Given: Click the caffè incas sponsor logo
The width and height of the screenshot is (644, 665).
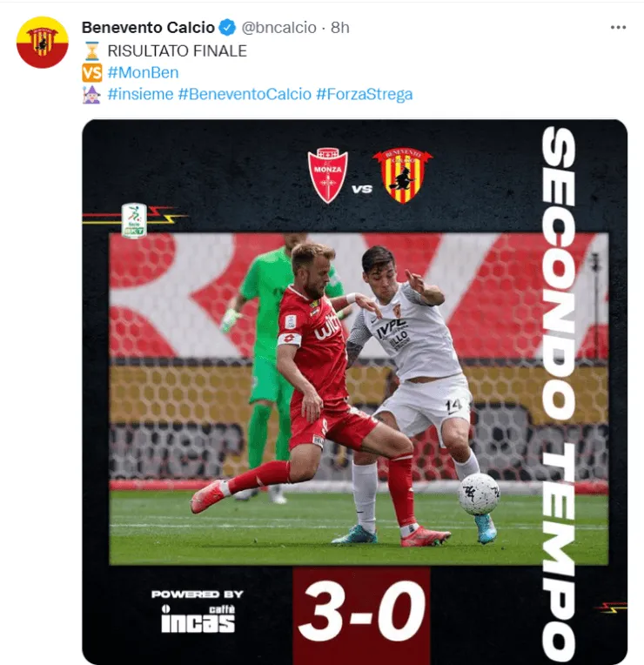Looking at the screenshot, I should [x=198, y=613].
